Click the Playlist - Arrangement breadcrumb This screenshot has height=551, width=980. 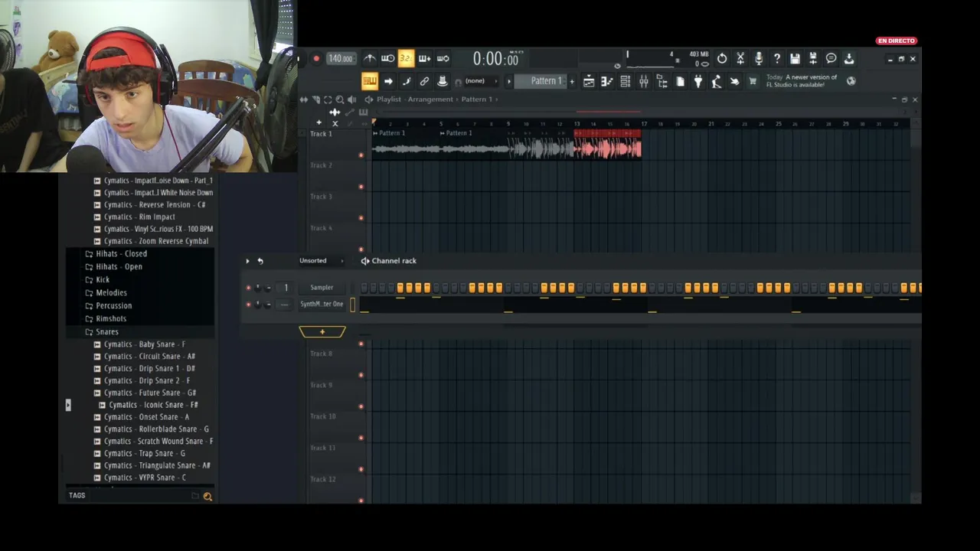click(415, 99)
